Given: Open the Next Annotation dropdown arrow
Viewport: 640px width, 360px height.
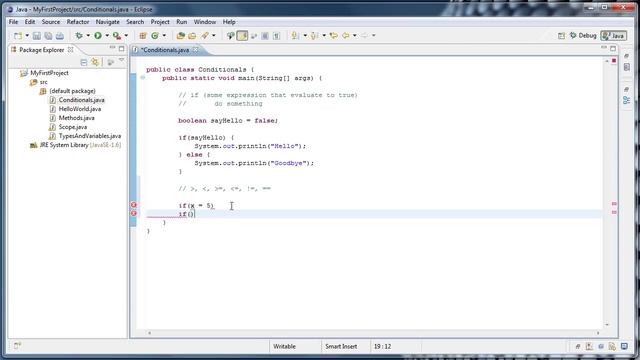Looking at the screenshot, I should coord(305,36).
